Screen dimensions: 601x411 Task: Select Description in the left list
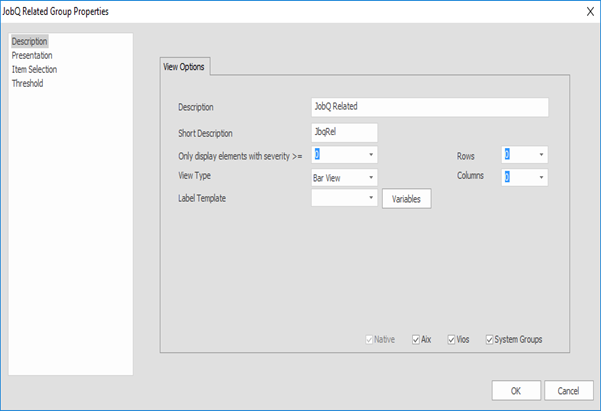(29, 41)
